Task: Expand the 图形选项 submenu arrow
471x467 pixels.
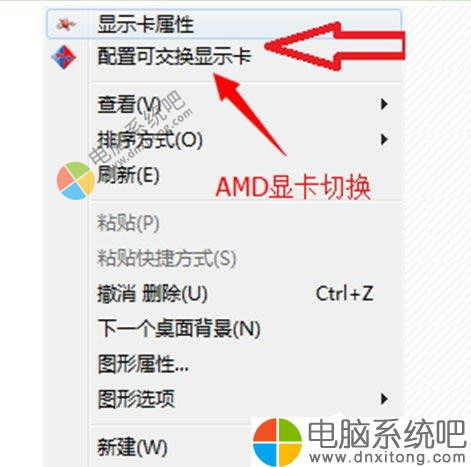Action: 384,399
